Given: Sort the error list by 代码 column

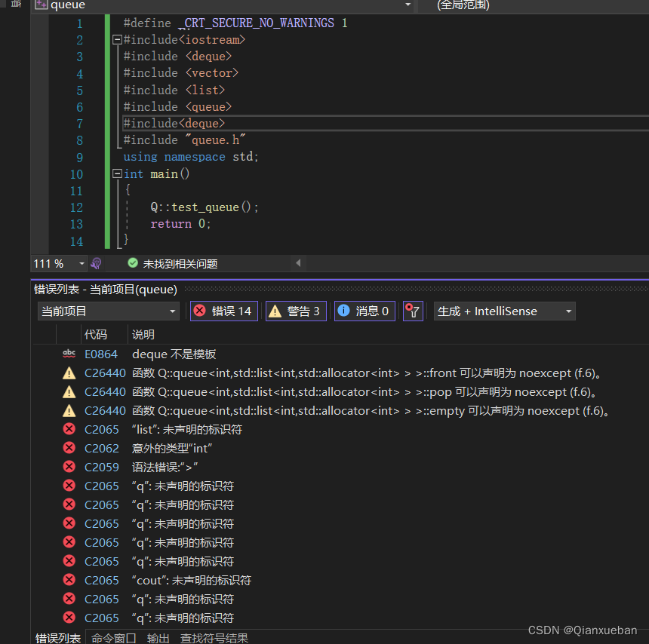Looking at the screenshot, I should pos(96,334).
